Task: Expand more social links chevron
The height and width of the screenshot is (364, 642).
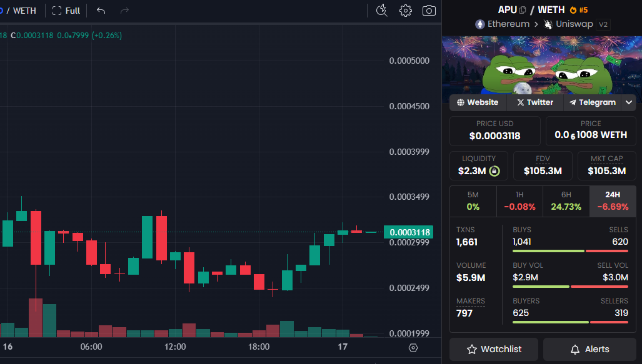Action: (628, 102)
